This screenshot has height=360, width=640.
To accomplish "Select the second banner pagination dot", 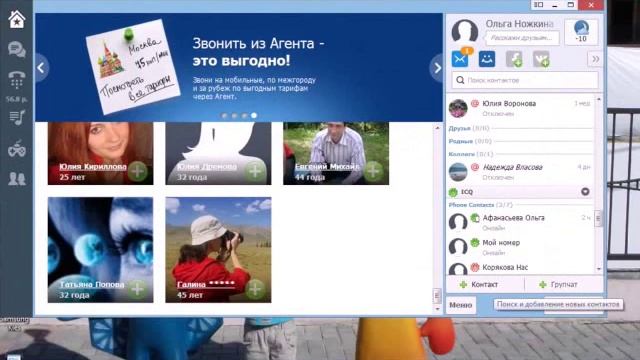I will pyautogui.click(x=234, y=116).
